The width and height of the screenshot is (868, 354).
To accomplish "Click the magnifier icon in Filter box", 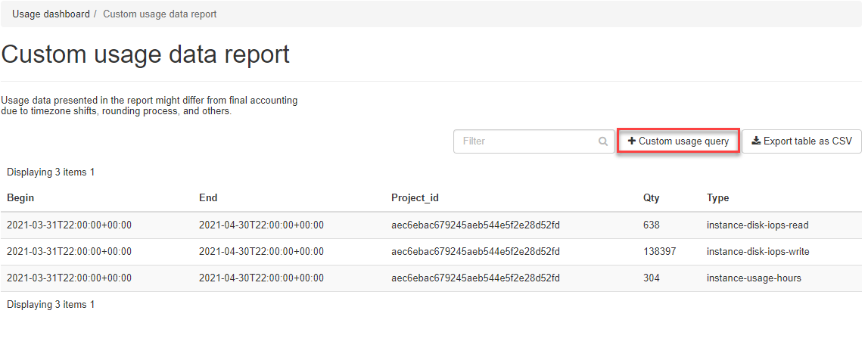I will tap(603, 141).
